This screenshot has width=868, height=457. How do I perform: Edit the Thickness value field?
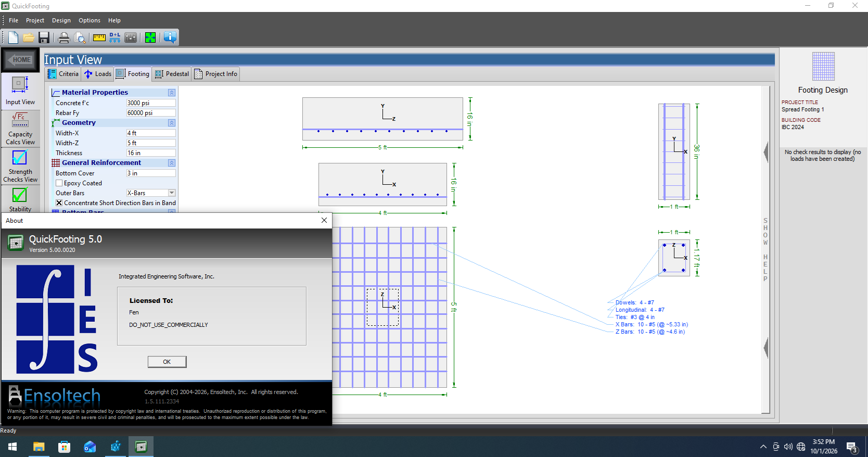click(x=151, y=153)
